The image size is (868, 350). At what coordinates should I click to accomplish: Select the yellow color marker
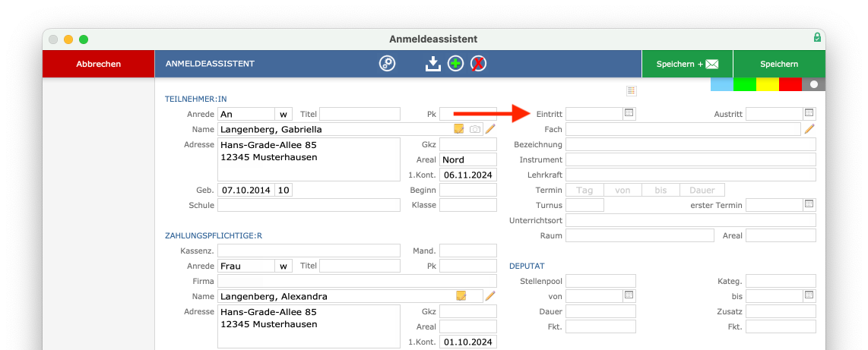(767, 84)
